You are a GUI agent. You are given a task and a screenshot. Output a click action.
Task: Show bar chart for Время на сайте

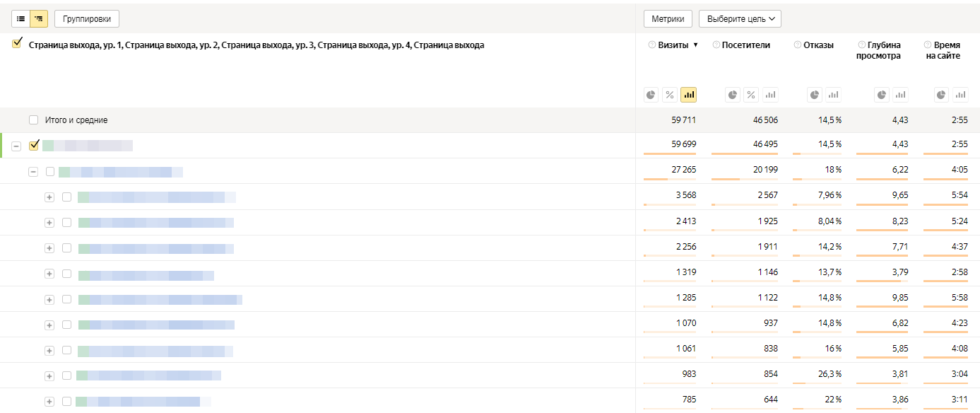click(960, 95)
